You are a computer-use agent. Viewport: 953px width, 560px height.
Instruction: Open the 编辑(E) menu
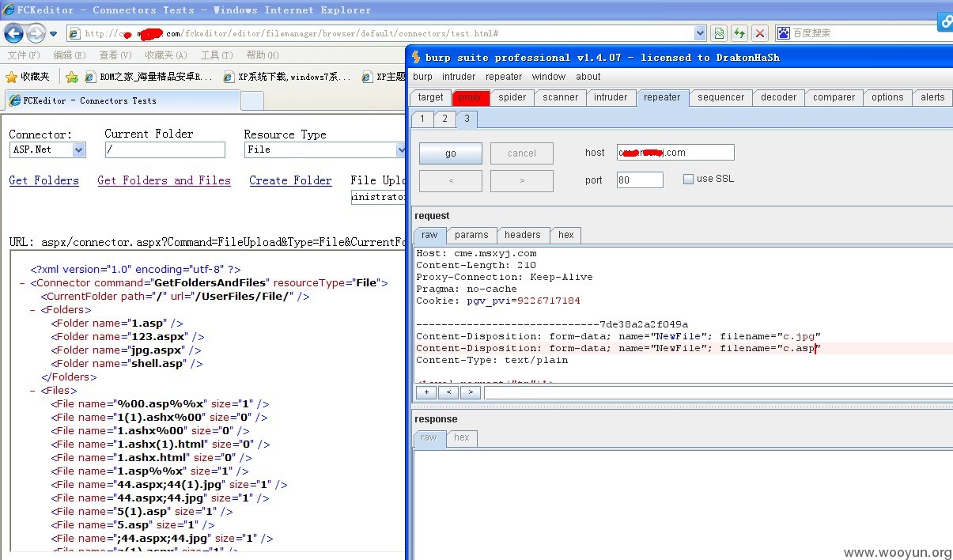[70, 55]
